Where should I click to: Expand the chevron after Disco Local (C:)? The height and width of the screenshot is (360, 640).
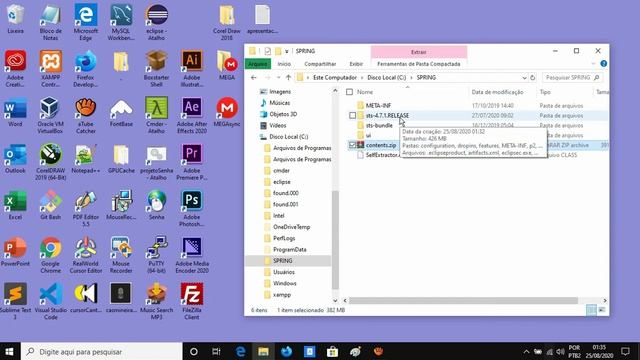(x=411, y=78)
